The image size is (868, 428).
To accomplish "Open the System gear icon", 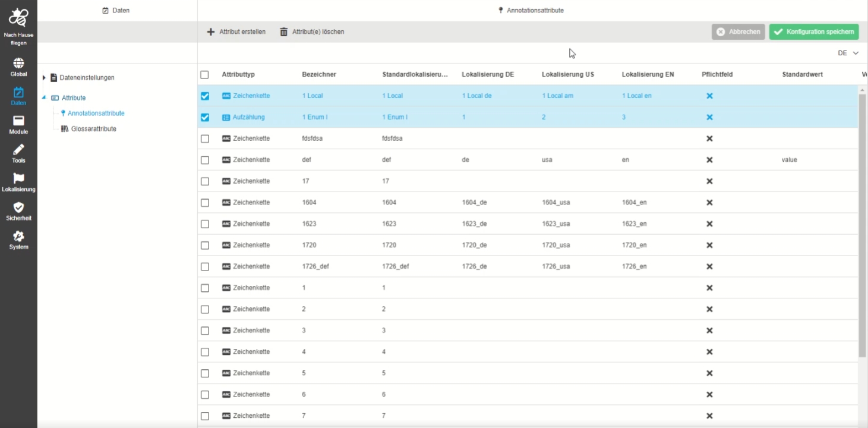I will coord(18,237).
